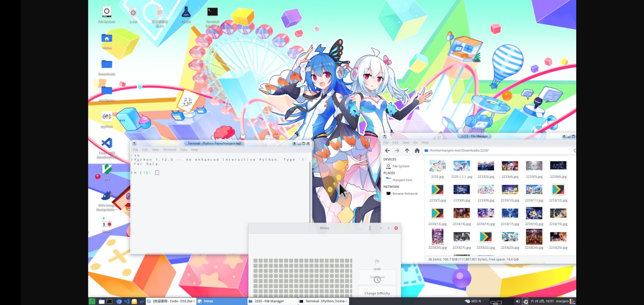Launch VS Code from the taskbar launcher
The image size is (644, 305).
coord(126,301)
